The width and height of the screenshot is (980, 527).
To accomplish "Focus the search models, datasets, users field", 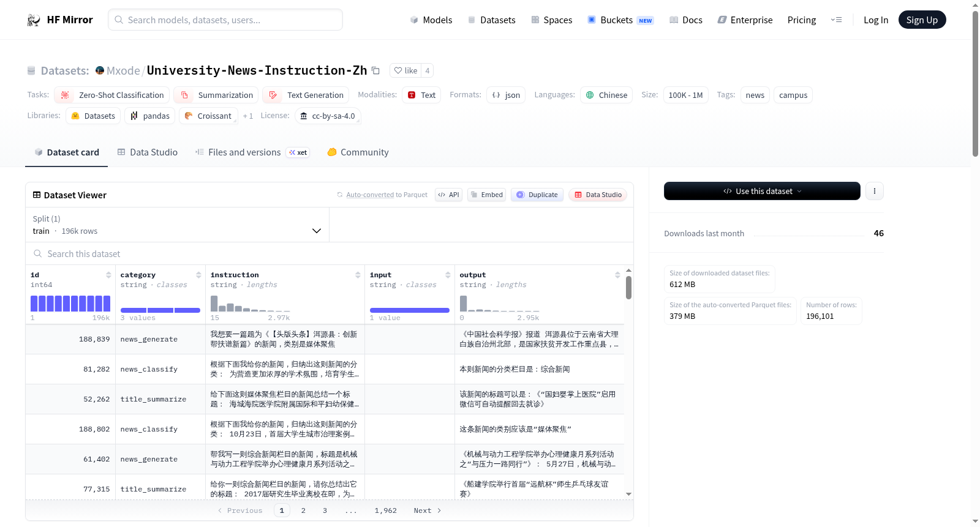I will tap(225, 20).
